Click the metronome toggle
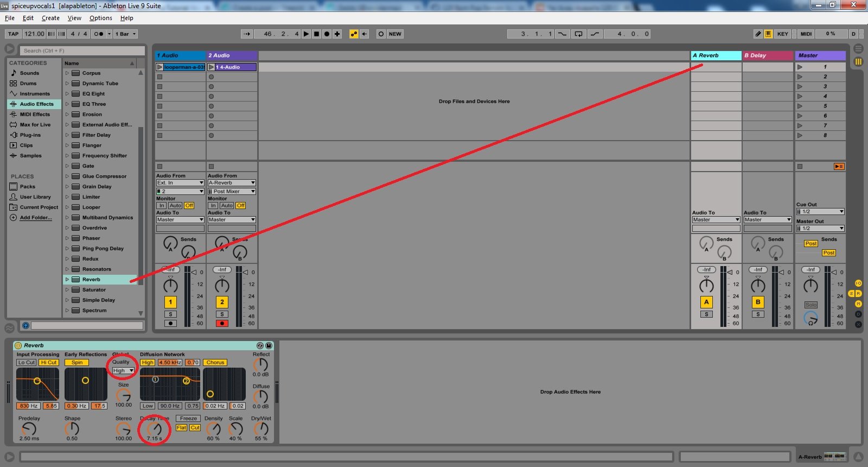The width and height of the screenshot is (868, 467). (101, 34)
